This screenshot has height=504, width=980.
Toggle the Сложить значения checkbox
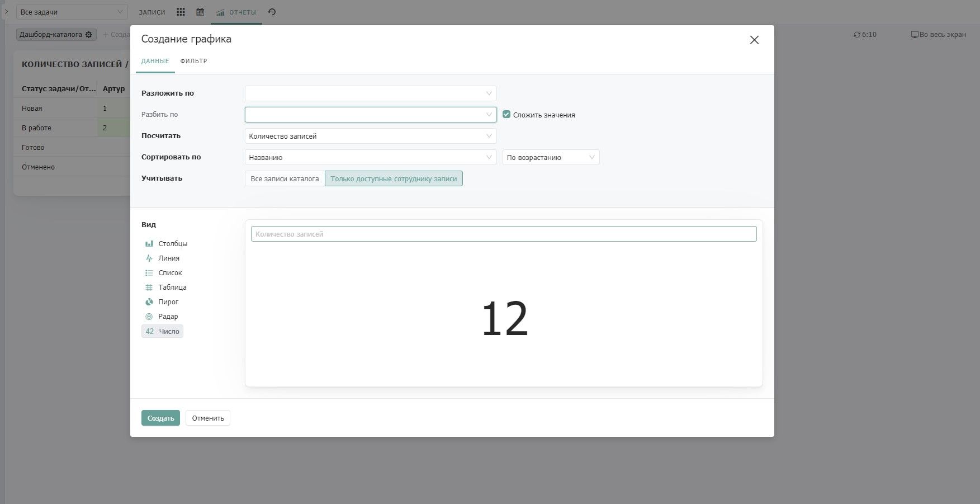coord(506,115)
